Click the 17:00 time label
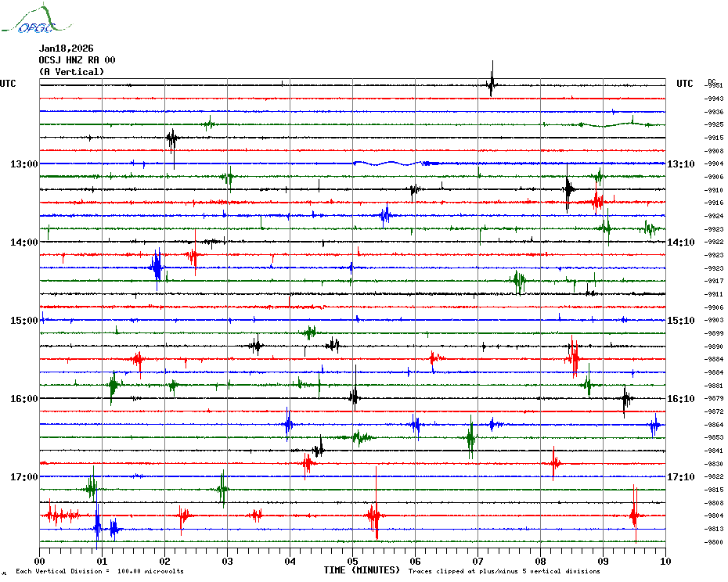The height and width of the screenshot is (582, 728). pos(24,477)
